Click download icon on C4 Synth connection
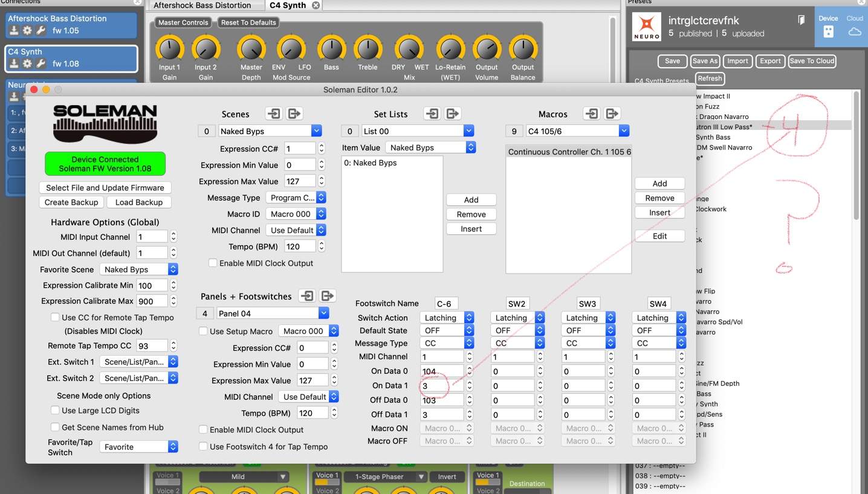This screenshot has width=868, height=494. point(14,63)
